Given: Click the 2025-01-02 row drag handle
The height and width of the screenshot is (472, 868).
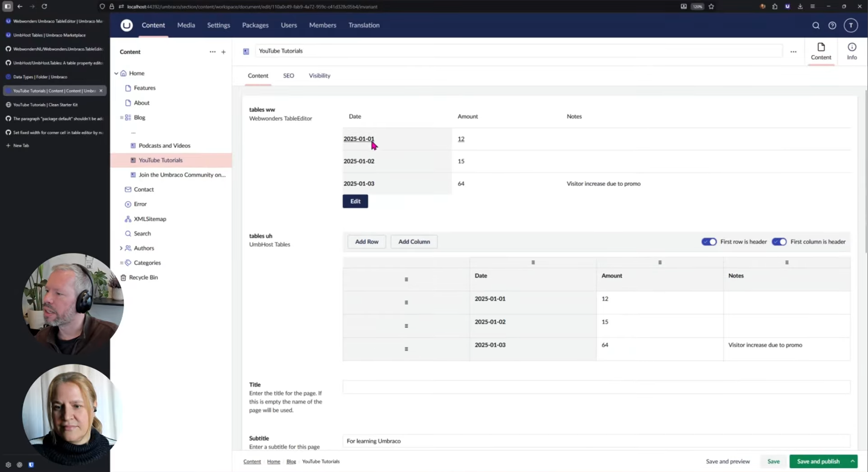Looking at the screenshot, I should tap(406, 326).
